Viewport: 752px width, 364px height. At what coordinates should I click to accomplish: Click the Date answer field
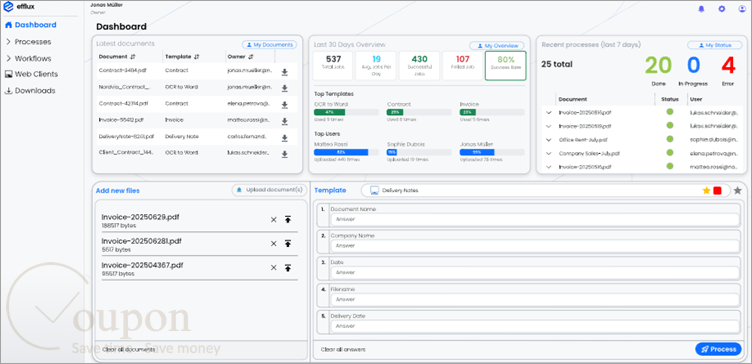[535, 272]
